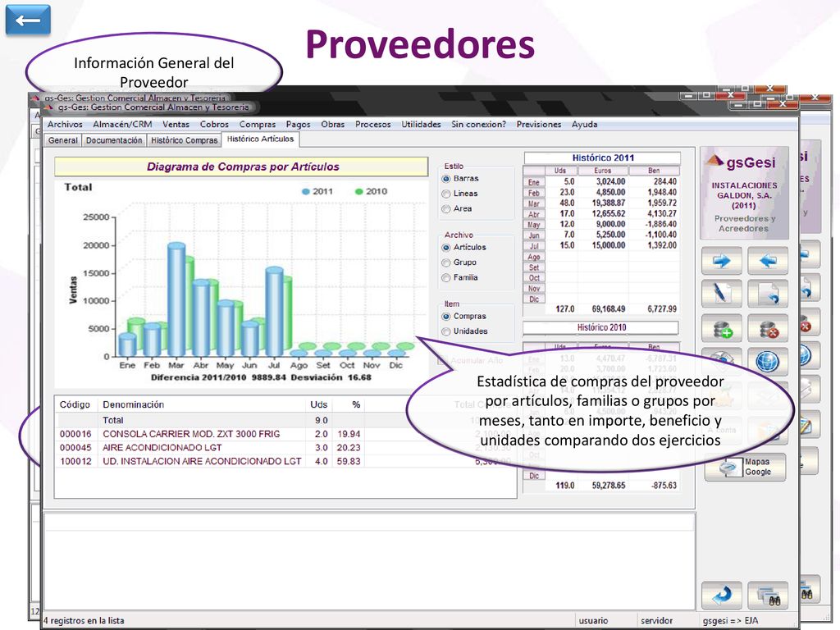840x630 pixels.
Task: Select Familia under Archivo
Action: click(445, 277)
